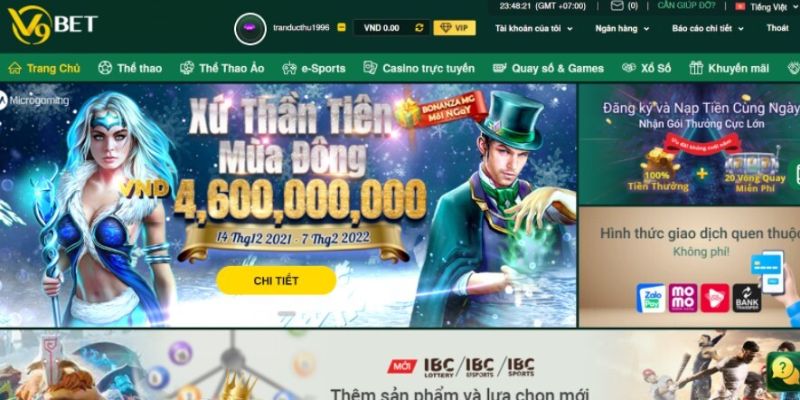Click the MoMo payment icon
Image resolution: width=800 pixels, height=400 pixels.
(x=683, y=298)
